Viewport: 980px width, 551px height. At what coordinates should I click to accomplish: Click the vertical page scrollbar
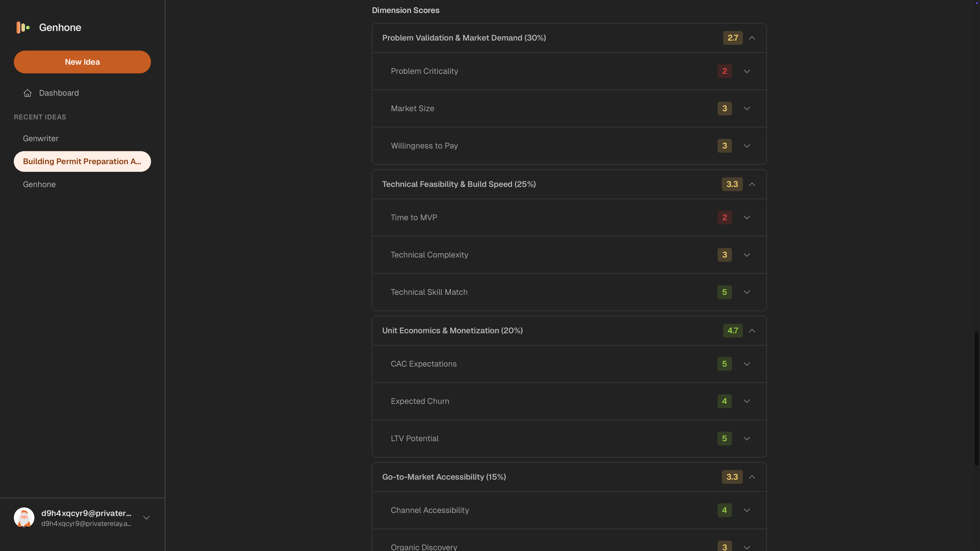(x=977, y=399)
